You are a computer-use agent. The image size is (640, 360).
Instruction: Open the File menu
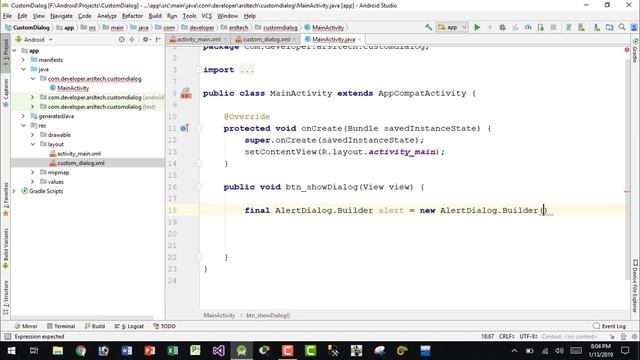click(x=7, y=16)
